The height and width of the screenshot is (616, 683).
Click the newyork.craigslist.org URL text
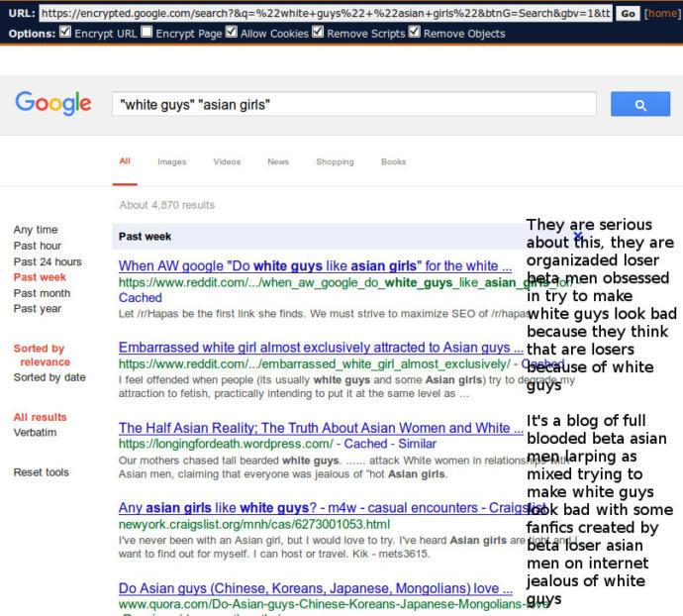254,525
